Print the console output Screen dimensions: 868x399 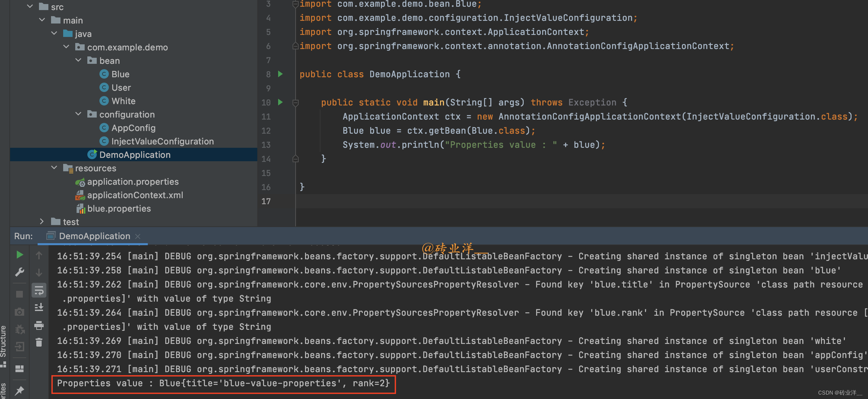[39, 325]
